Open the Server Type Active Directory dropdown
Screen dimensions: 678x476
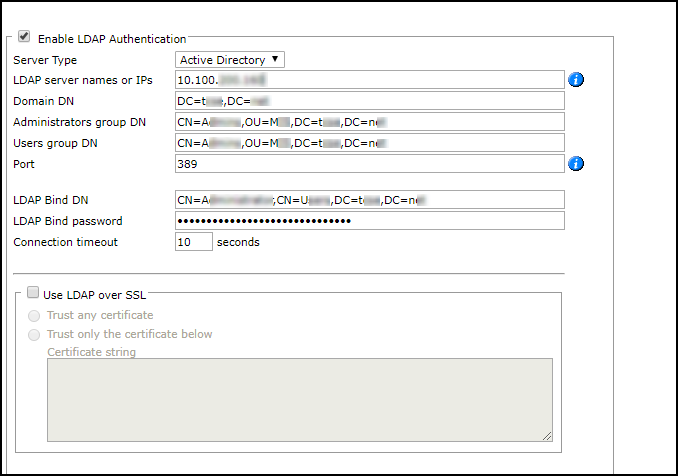click(230, 60)
